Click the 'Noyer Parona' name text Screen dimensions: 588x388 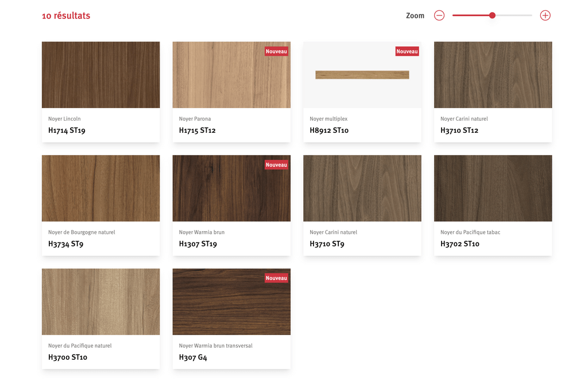(x=195, y=119)
